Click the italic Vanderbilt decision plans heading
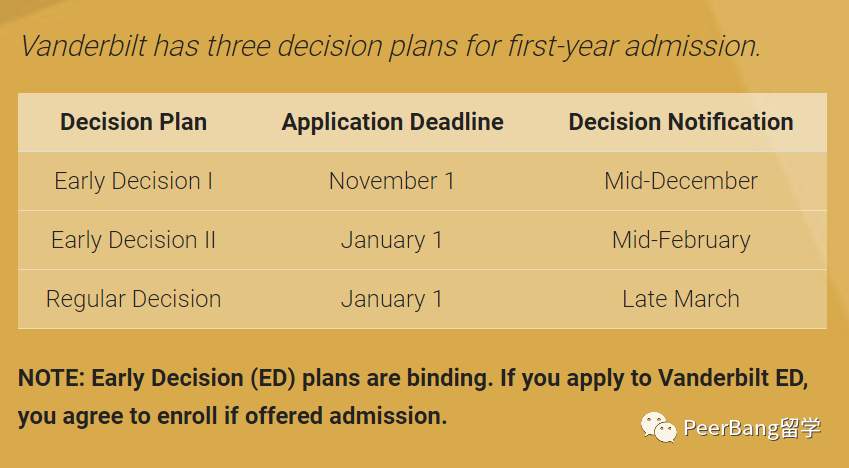This screenshot has height=468, width=849. coord(390,46)
